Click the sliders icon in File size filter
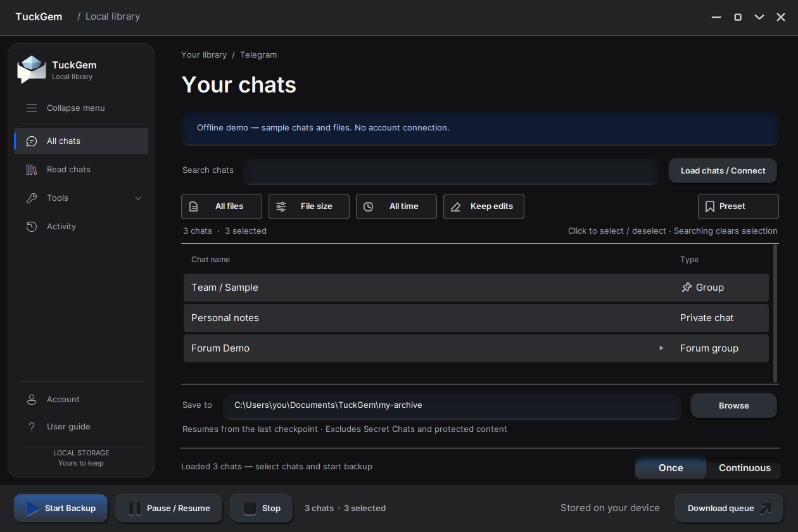 [x=281, y=206]
